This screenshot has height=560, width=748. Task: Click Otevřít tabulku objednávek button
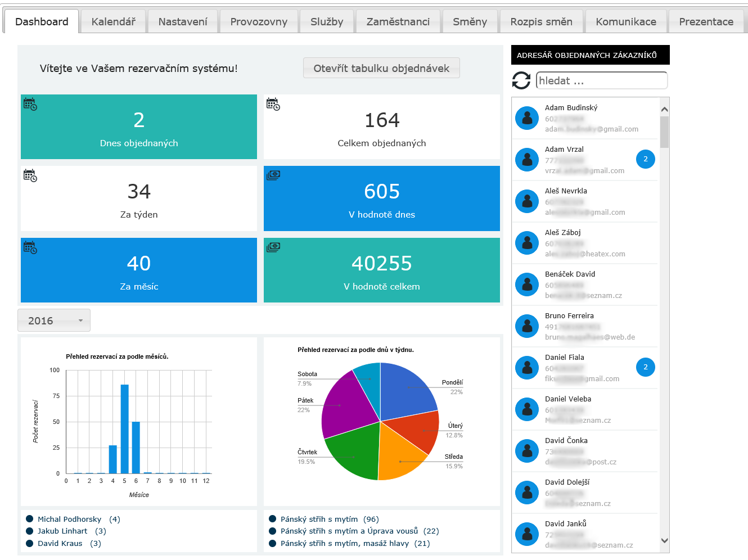[381, 68]
